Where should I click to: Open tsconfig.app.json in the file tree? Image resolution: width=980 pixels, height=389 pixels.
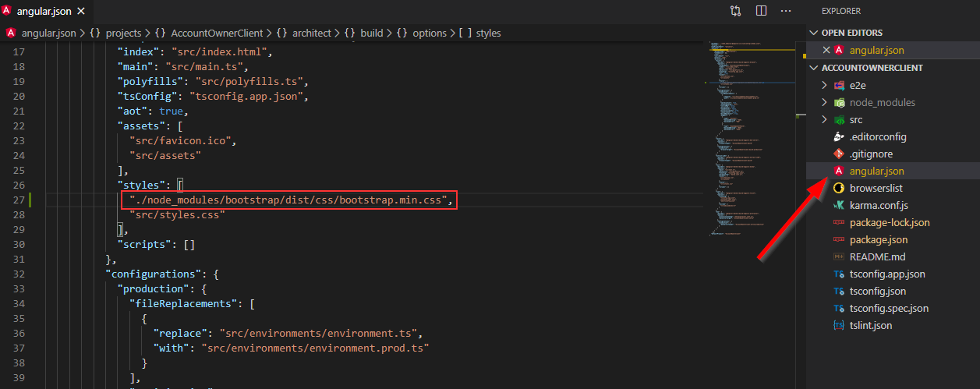(888, 274)
